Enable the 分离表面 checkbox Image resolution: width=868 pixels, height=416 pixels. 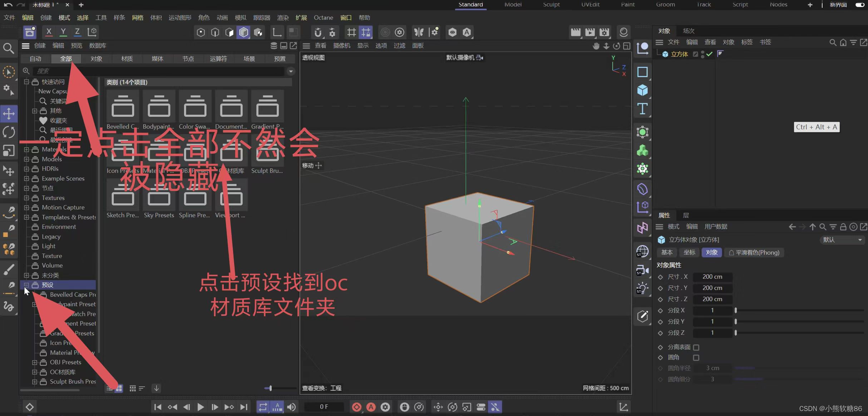[696, 347]
